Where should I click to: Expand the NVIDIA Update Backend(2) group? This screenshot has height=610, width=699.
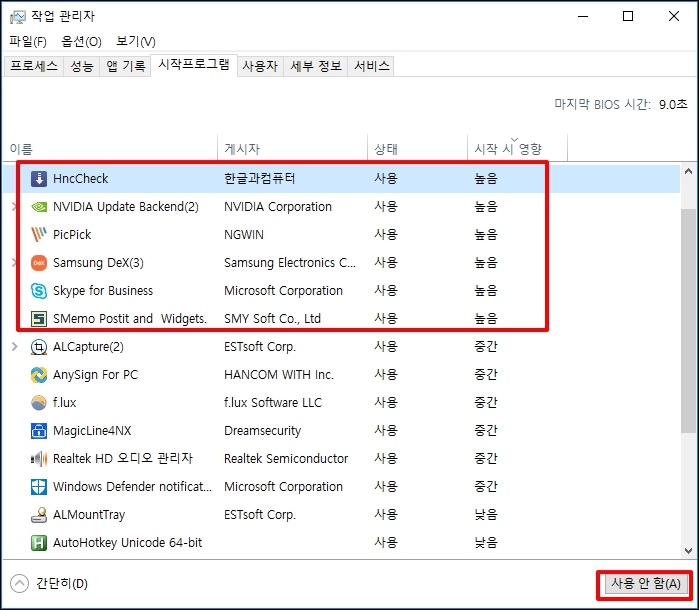click(14, 206)
